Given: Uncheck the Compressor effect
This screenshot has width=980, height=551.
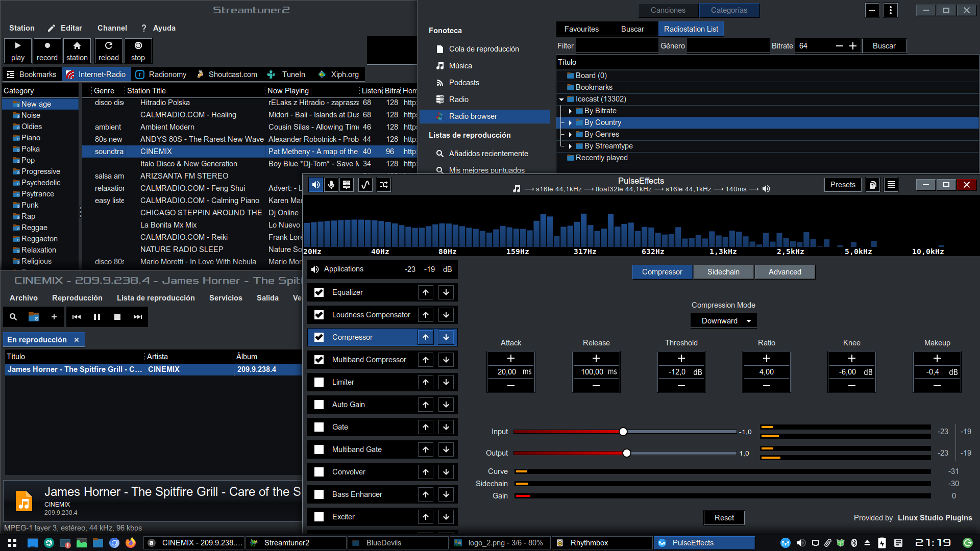Looking at the screenshot, I should pos(319,337).
